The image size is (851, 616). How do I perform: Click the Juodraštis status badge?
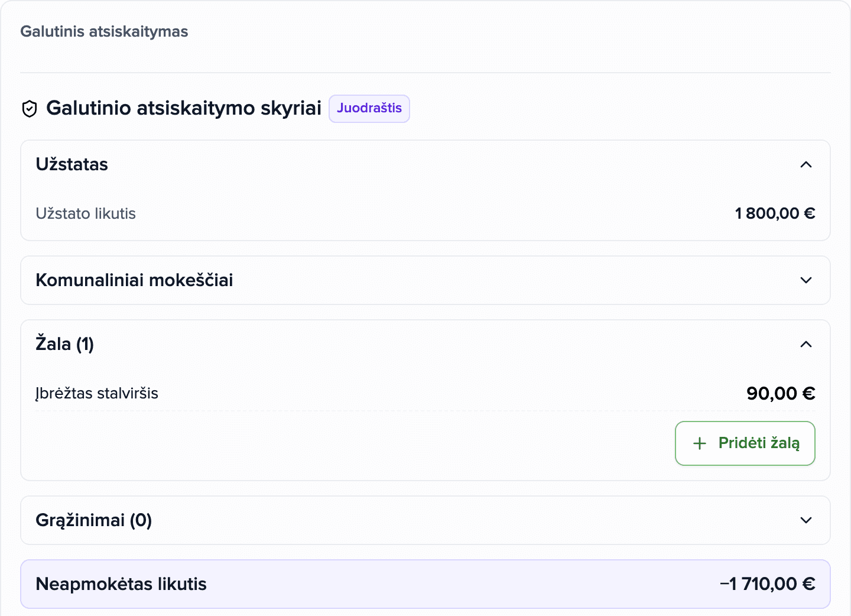[x=369, y=108]
